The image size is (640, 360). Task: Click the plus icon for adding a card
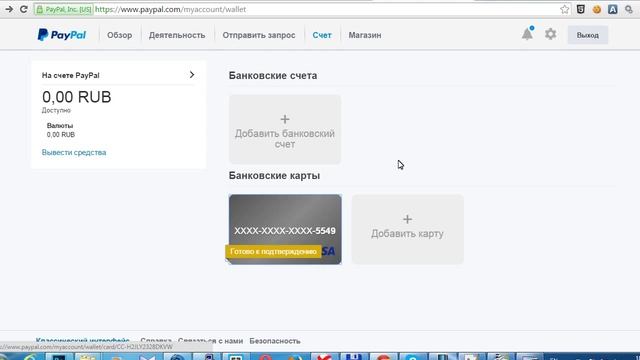click(x=407, y=219)
